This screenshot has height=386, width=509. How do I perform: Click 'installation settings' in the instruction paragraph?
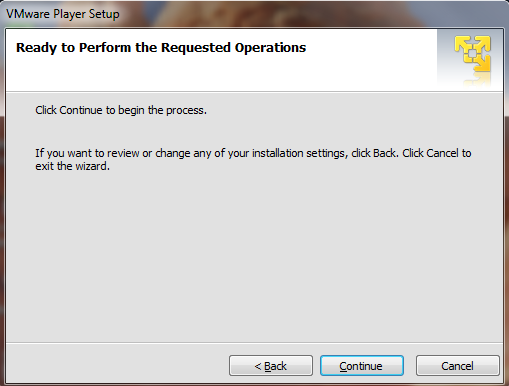[x=298, y=153]
